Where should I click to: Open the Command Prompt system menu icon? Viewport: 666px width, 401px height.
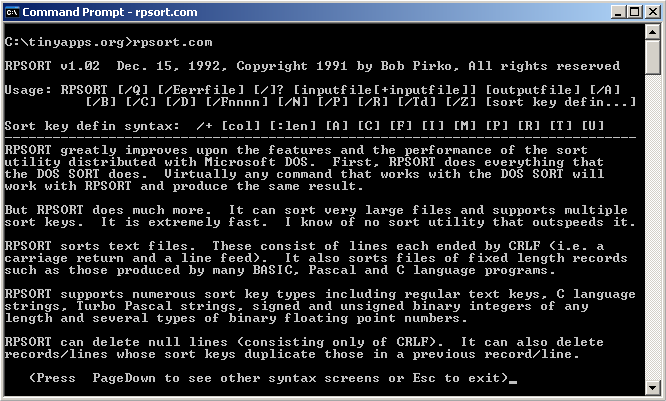(11, 12)
